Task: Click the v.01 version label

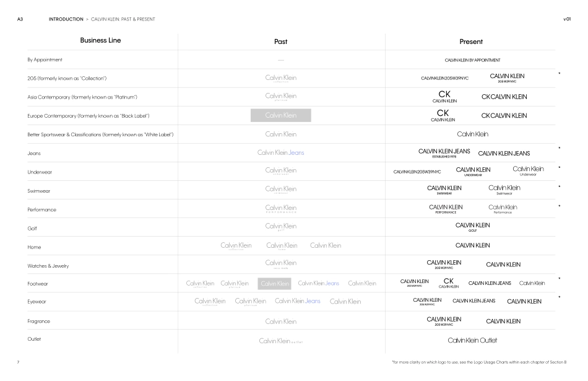Action: (566, 19)
